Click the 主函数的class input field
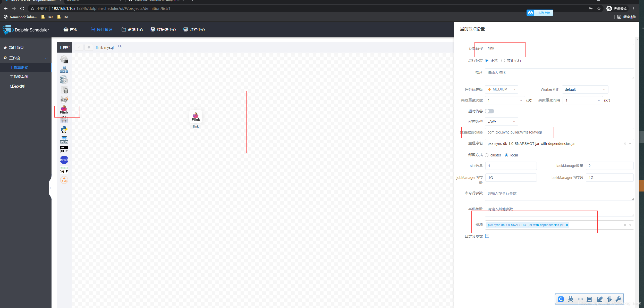644x308 pixels. 559,132
